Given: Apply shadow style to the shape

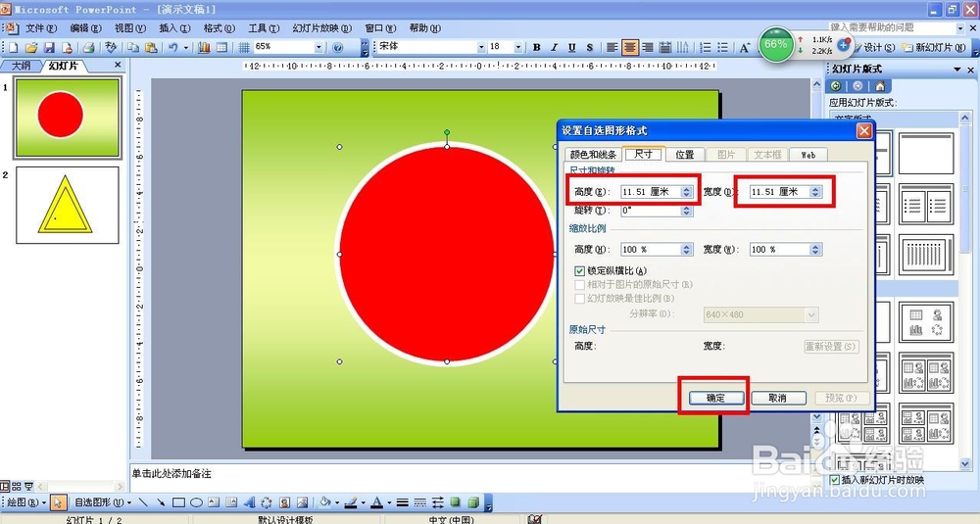Looking at the screenshot, I should [456, 502].
